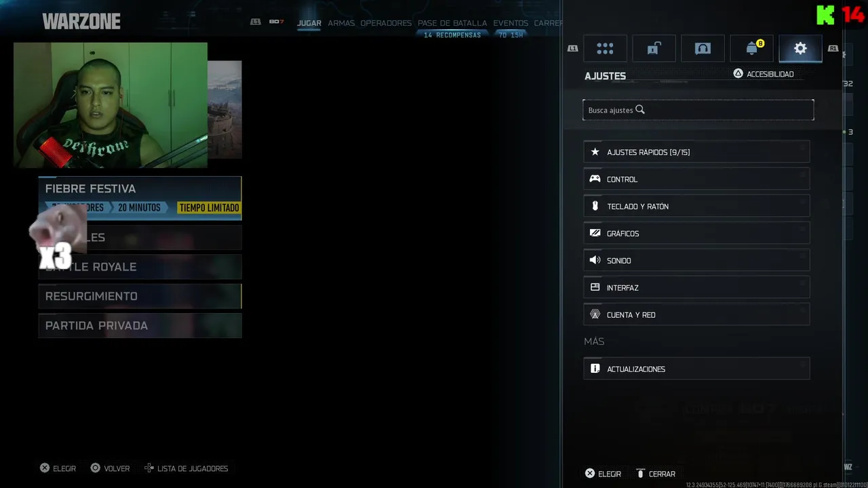The width and height of the screenshot is (868, 488).
Task: Open Gráficos settings
Action: click(x=696, y=233)
